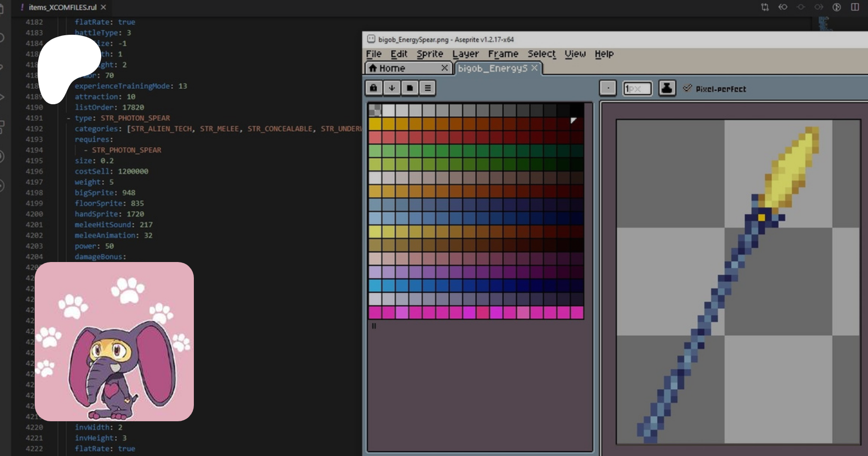Select the bright cyan-blue palette swatch
Screen dimensions: 868x456
point(375,286)
